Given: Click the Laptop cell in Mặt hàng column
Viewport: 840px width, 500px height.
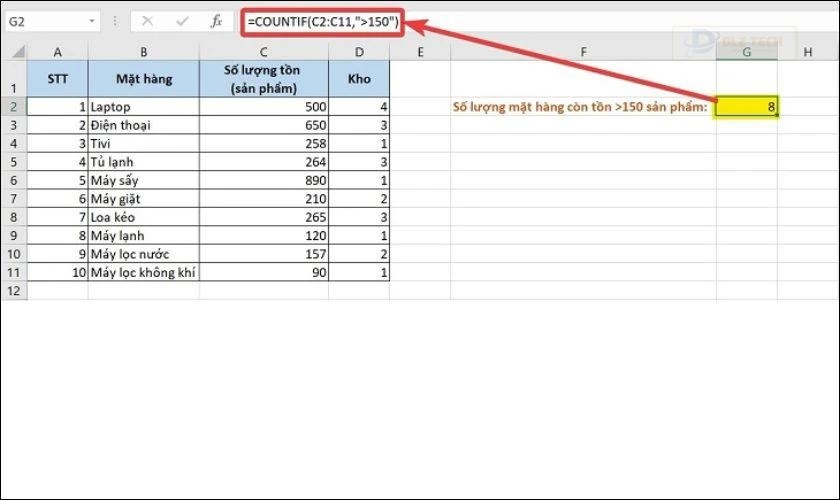Looking at the screenshot, I should (143, 105).
